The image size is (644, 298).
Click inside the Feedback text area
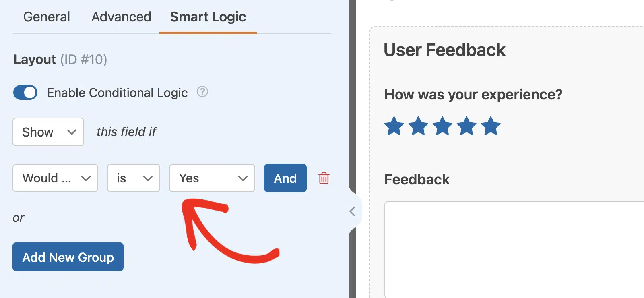point(514,250)
